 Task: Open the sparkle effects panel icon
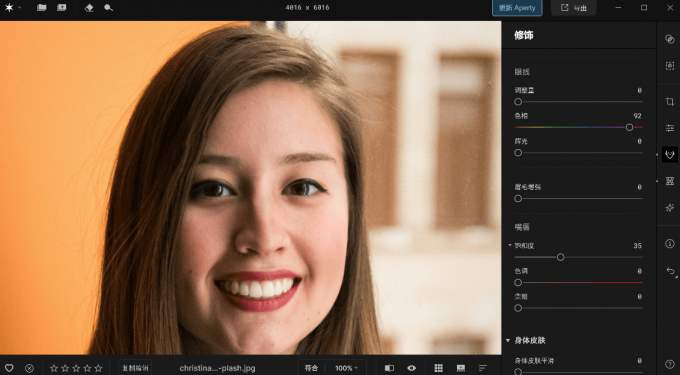[x=670, y=208]
